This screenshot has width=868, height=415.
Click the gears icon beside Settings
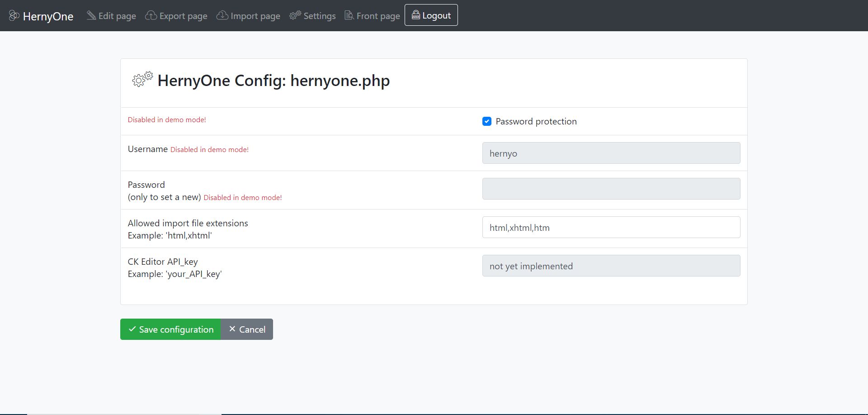295,15
